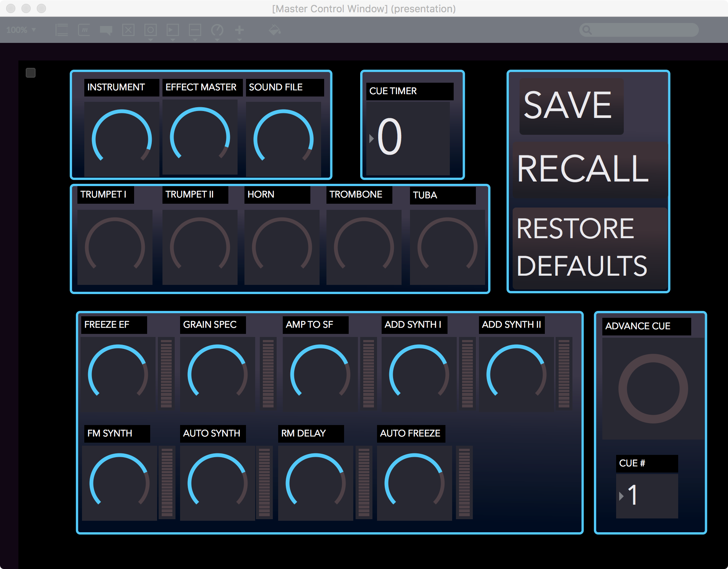Click the ADD SYNTH II dial
Viewport: 728px width, 569px height.
coord(516,374)
